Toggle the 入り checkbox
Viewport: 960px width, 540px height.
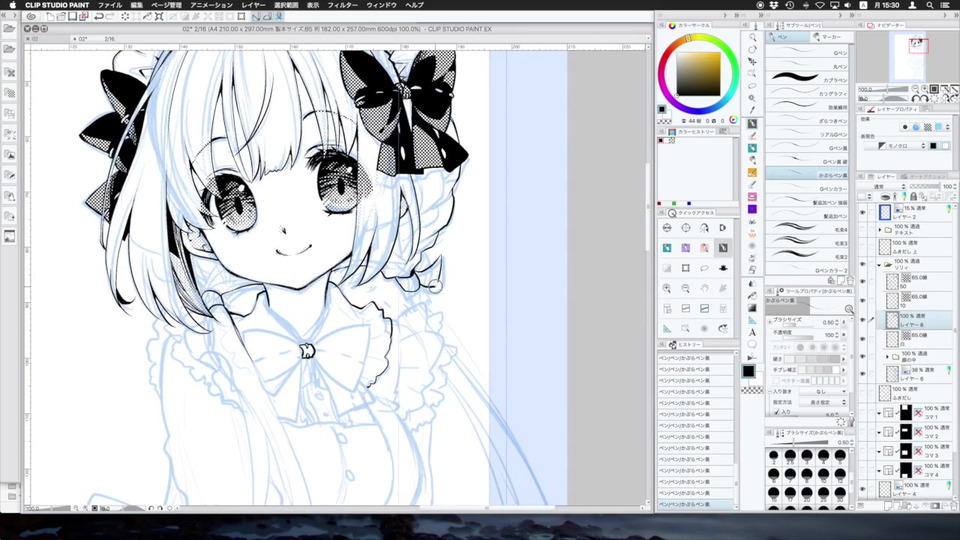coord(776,412)
